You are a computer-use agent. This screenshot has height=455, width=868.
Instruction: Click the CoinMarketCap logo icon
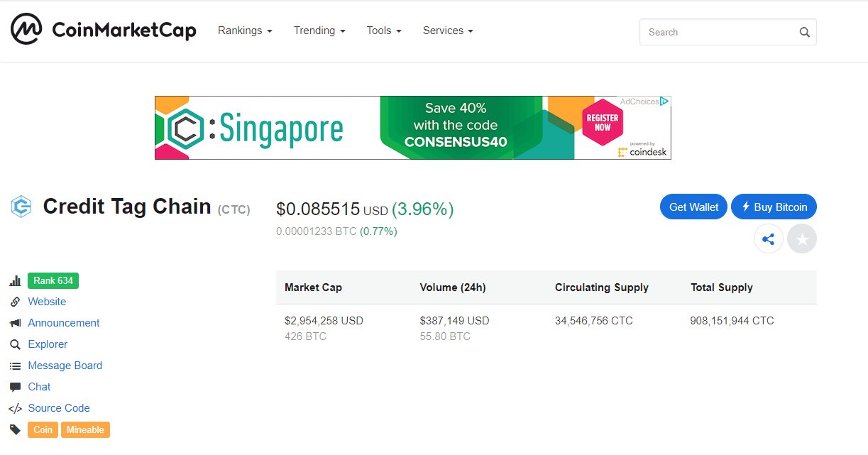[27, 30]
